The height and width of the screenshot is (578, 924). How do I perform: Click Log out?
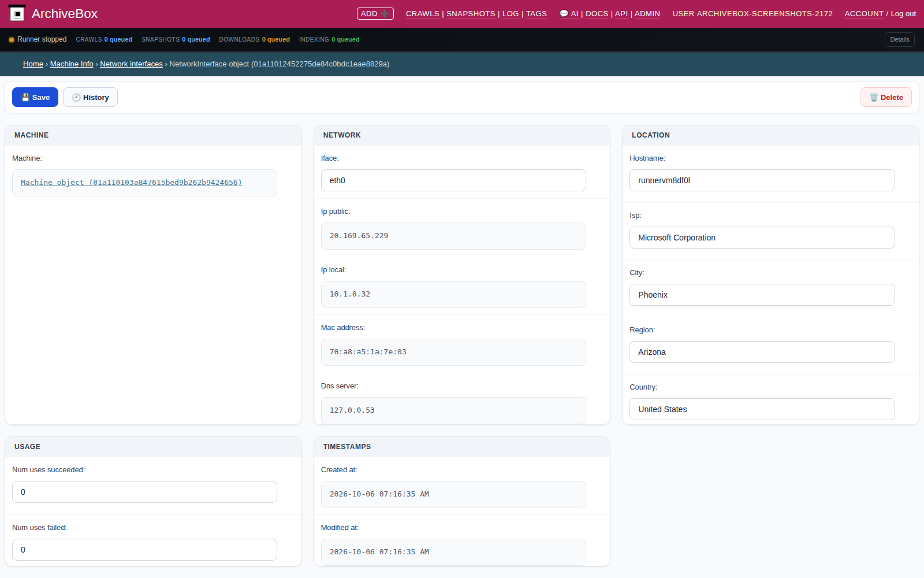[903, 13]
